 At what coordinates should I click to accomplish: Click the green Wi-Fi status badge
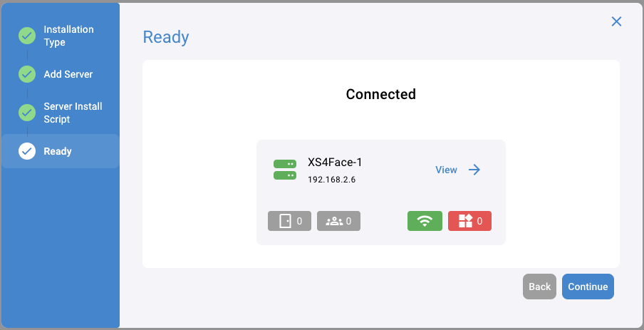[x=425, y=221]
